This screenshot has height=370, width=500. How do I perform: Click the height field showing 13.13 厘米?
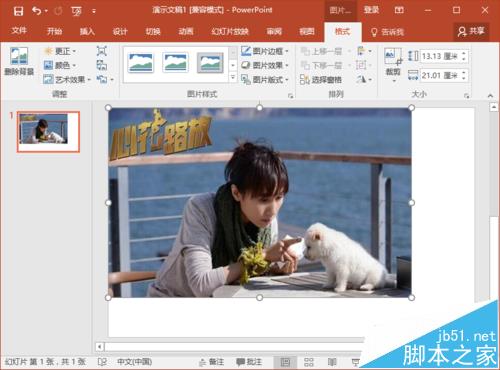(440, 56)
